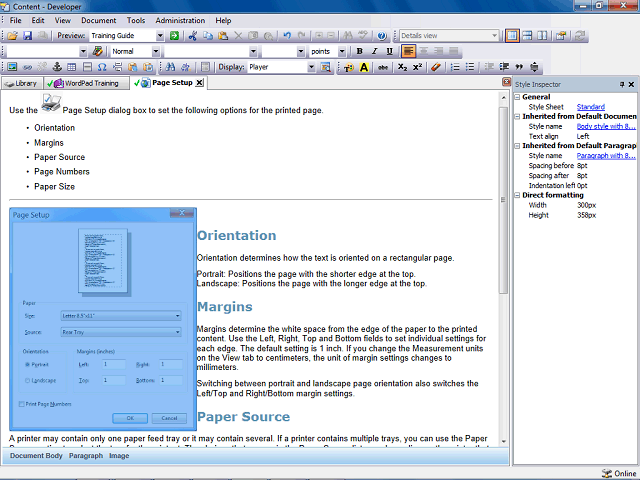
Task: Open the Paragraph with 8... link
Action: point(606,156)
